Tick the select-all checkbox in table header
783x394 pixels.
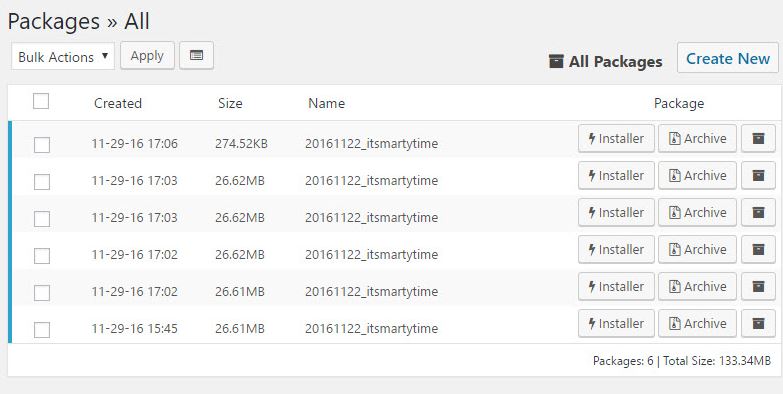point(41,101)
